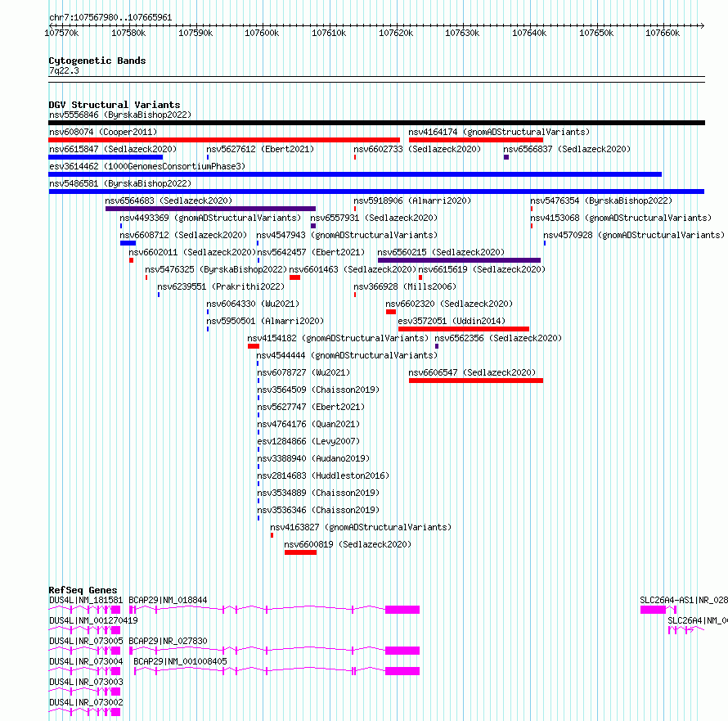The height and width of the screenshot is (721, 728).
Task: Select nsv6601463 (Sedlazeck2020) label
Action: pos(353,269)
